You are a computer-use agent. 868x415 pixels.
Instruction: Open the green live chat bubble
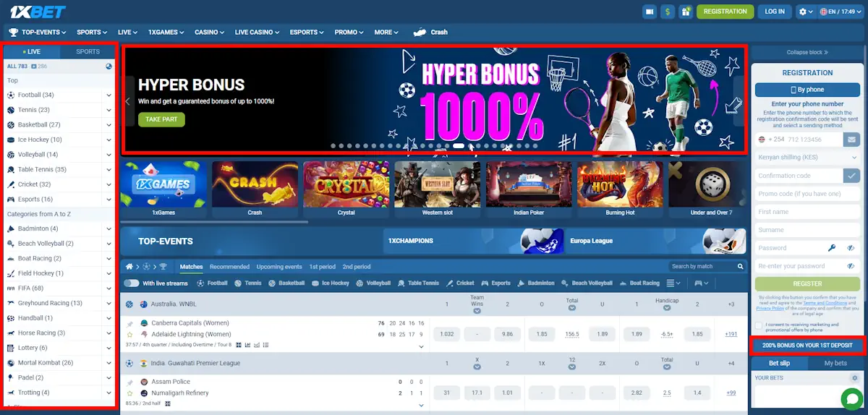[x=853, y=398]
